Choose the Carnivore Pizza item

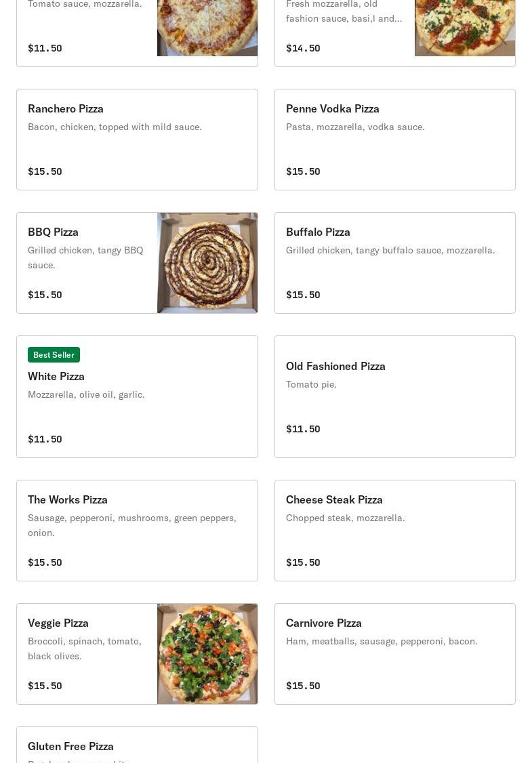point(394,653)
